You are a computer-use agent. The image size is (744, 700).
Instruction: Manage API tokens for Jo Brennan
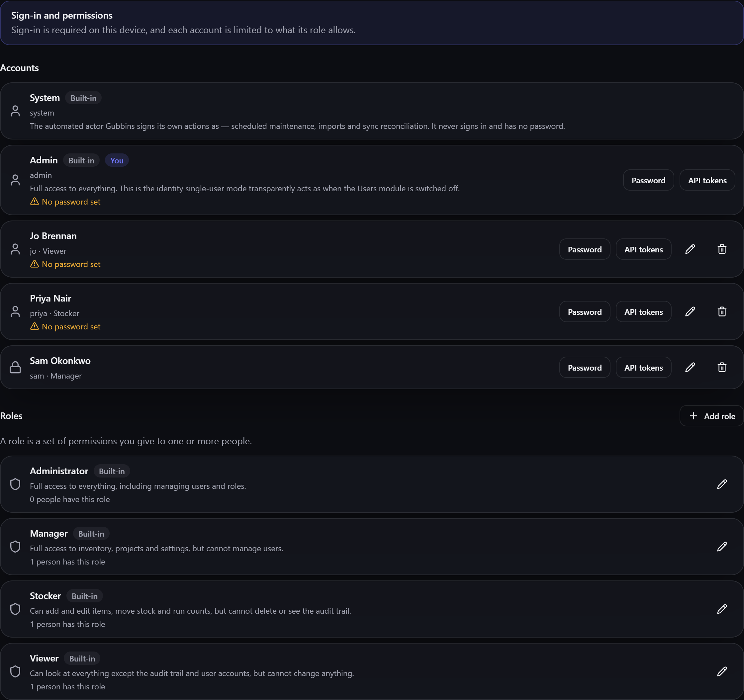click(643, 249)
